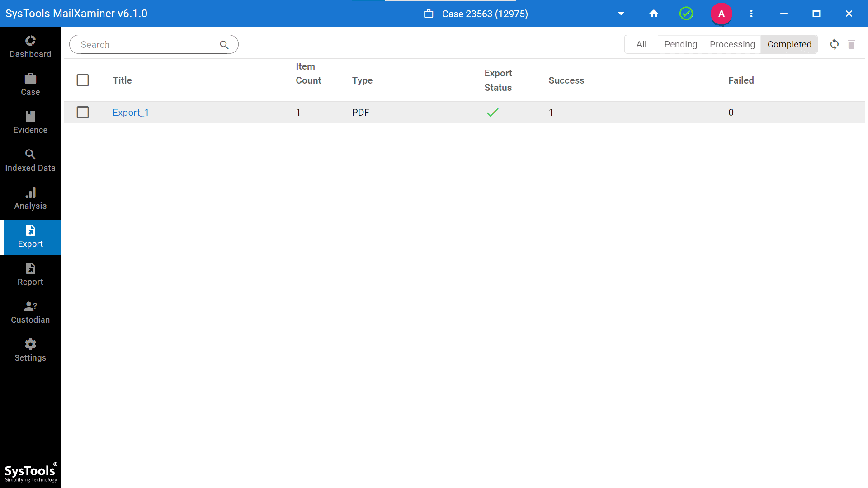This screenshot has height=488, width=868.
Task: Open the Dashboard panel
Action: click(x=30, y=46)
